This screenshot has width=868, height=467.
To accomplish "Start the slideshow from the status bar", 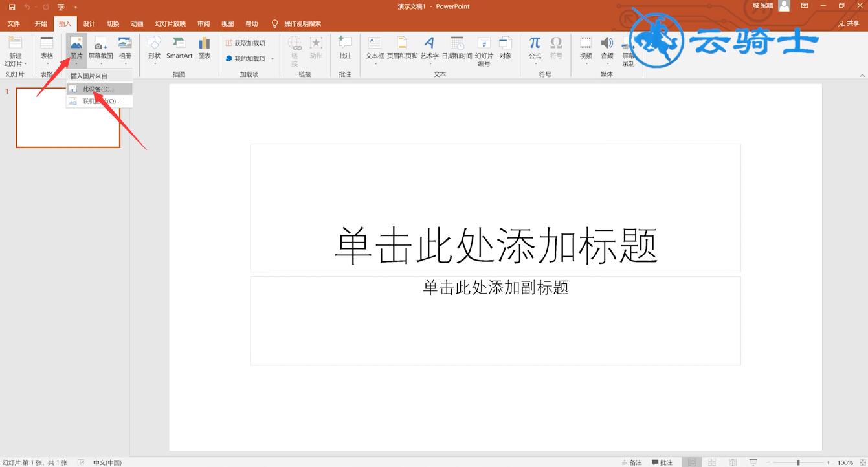I will point(753,462).
